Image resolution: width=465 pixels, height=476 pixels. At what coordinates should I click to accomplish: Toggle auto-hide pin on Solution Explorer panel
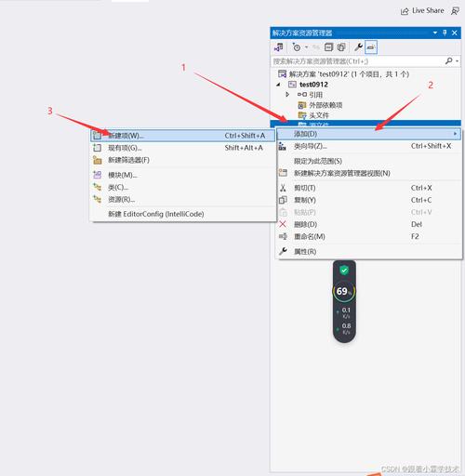point(445,33)
